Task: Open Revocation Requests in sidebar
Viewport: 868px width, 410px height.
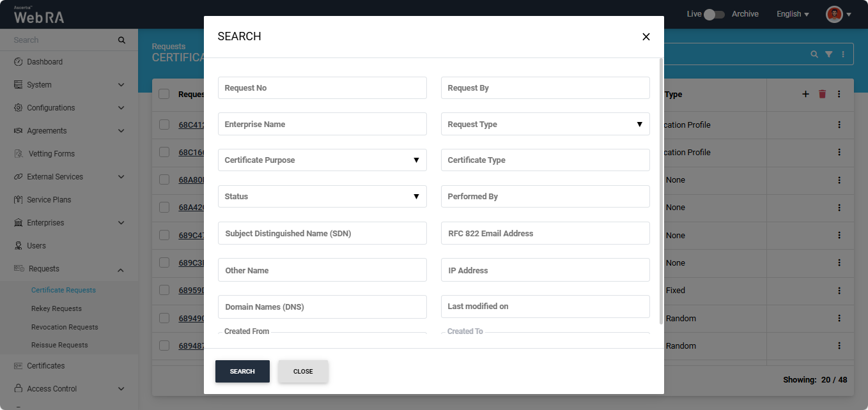Action: tap(65, 327)
